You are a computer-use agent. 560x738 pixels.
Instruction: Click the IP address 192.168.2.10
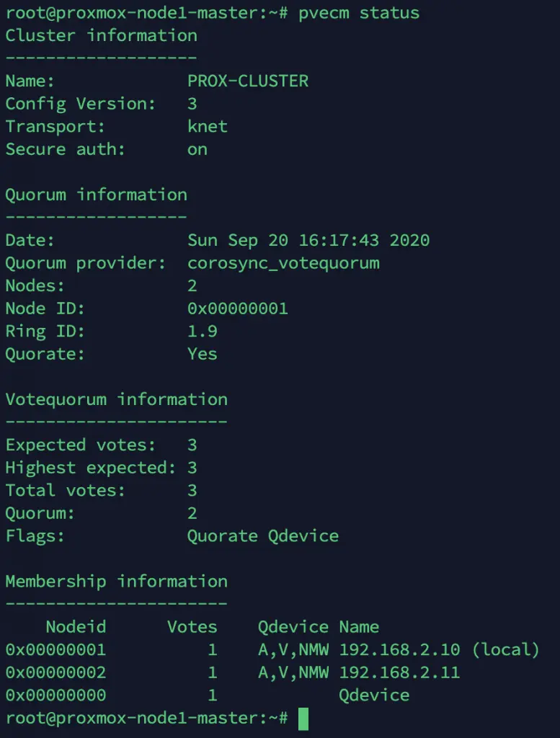pos(399,649)
